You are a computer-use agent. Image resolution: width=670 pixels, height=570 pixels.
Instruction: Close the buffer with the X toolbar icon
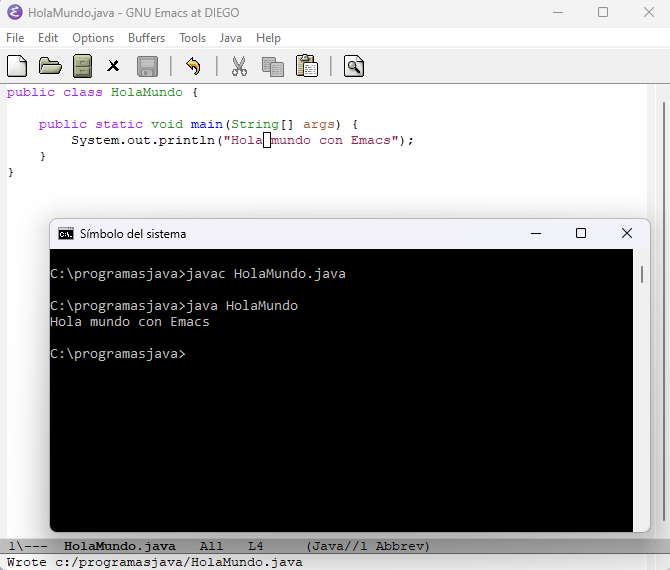(113, 66)
